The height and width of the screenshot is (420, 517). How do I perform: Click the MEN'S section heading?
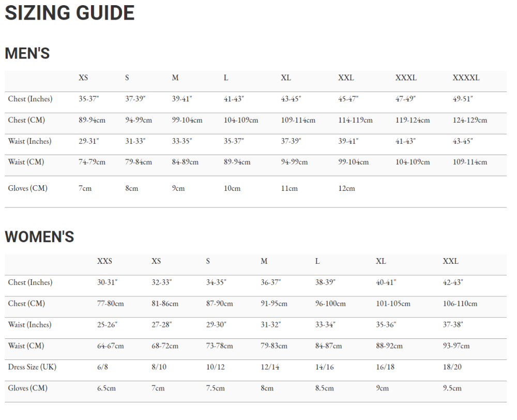tap(27, 53)
